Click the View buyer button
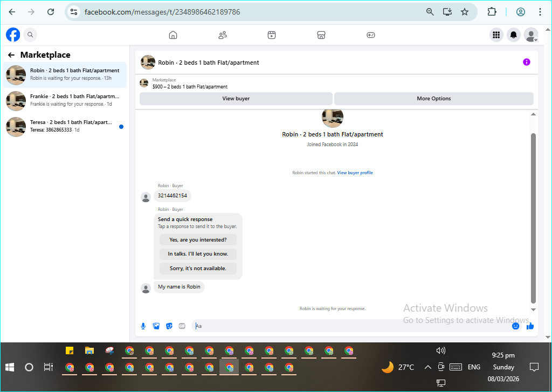Screen dimensions: 552x392 (236, 99)
